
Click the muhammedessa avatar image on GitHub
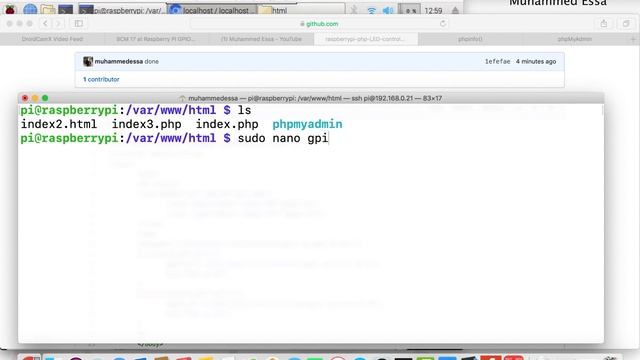(x=88, y=62)
